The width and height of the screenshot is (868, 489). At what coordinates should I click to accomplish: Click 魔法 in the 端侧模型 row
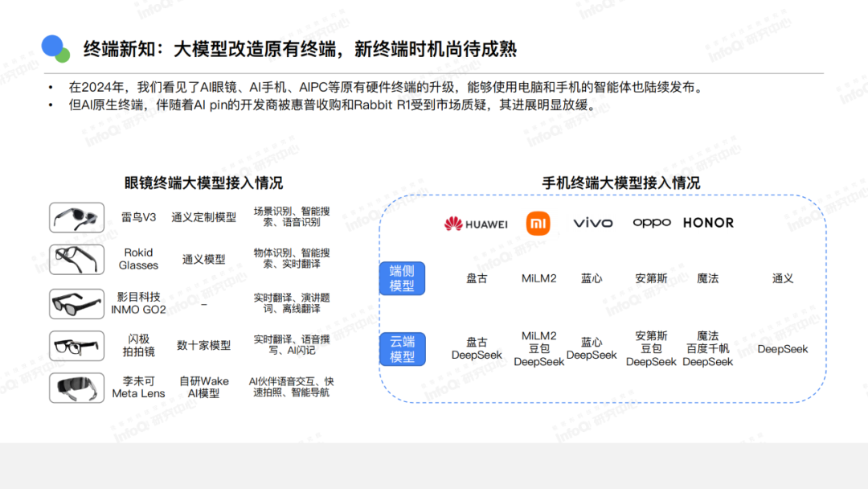click(x=707, y=278)
